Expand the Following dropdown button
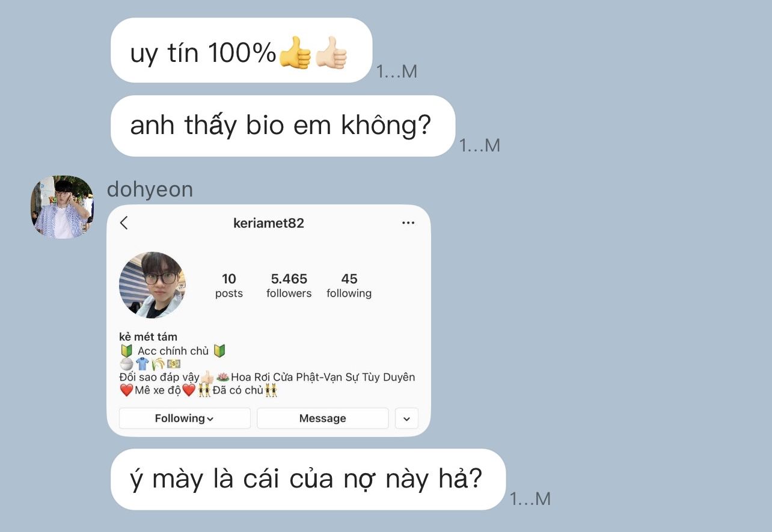772x532 pixels. [185, 418]
